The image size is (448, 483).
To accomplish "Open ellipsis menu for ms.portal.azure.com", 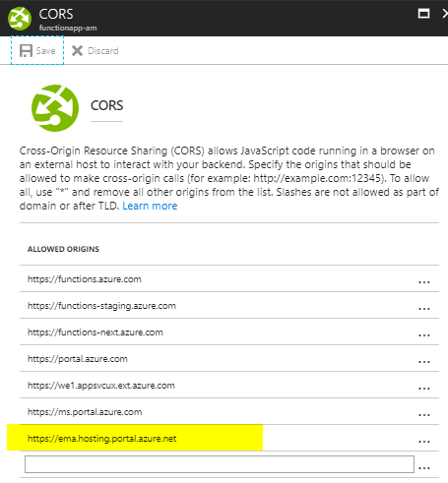I will click(424, 415).
